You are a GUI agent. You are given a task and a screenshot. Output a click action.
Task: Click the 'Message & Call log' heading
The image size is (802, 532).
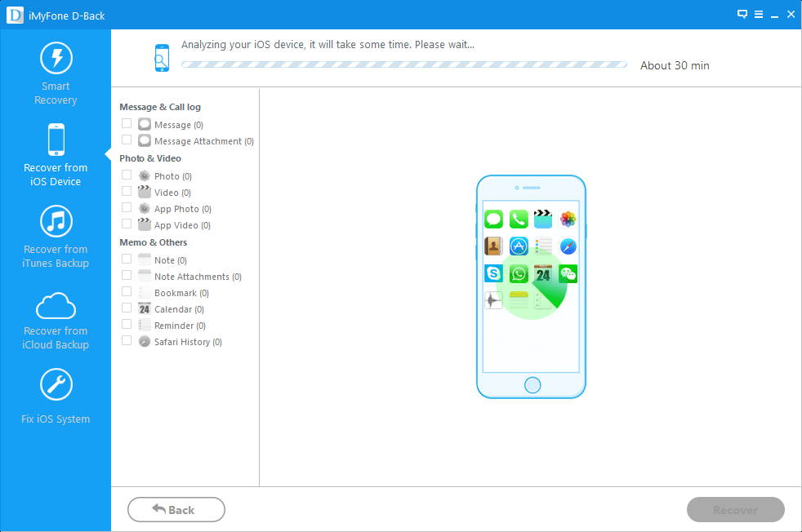pos(160,107)
